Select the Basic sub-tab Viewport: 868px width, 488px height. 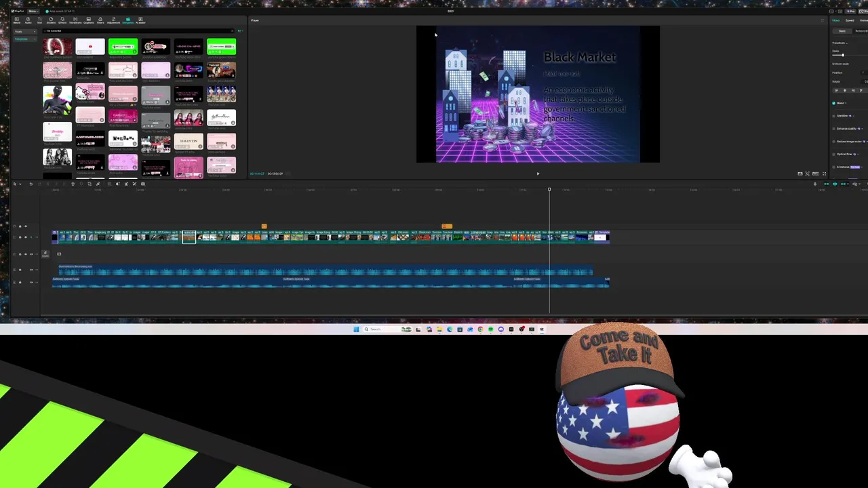click(842, 31)
